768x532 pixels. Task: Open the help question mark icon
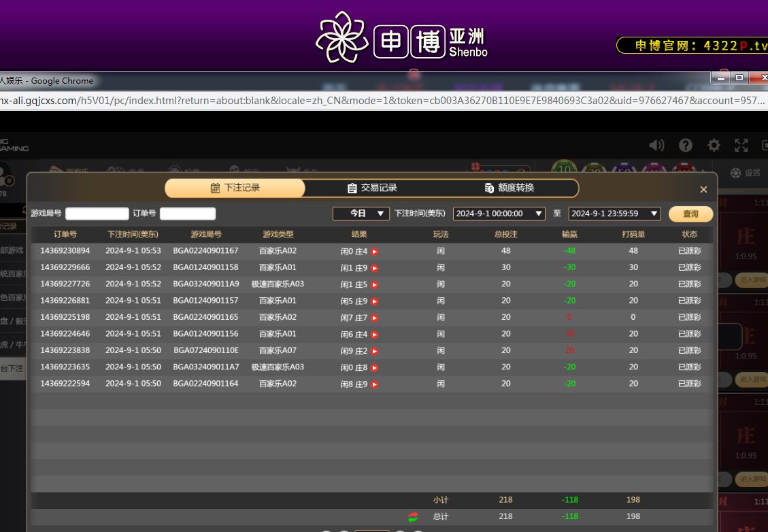(685, 145)
